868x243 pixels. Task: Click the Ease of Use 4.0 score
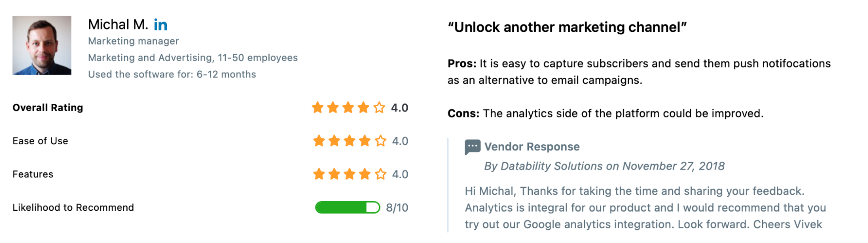click(400, 141)
